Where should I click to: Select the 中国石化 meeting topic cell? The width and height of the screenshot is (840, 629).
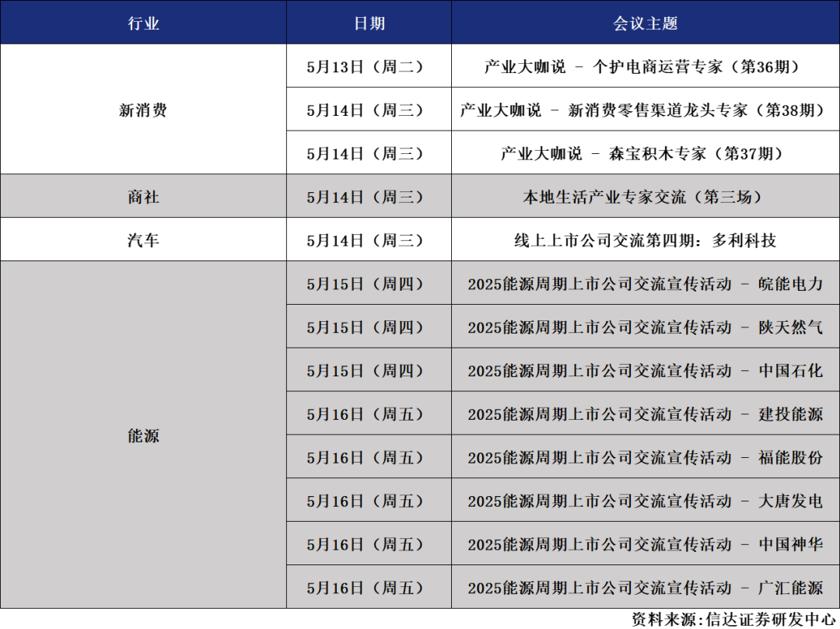(646, 370)
